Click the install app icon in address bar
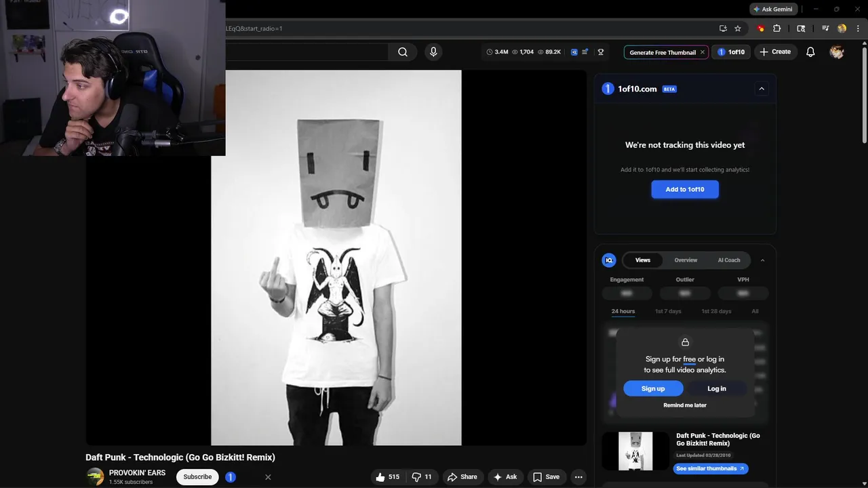Viewport: 868px width, 488px height. (x=723, y=28)
